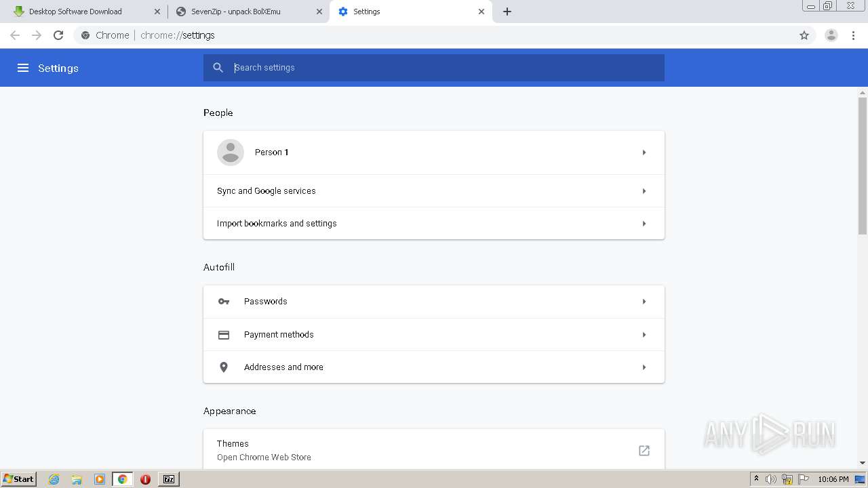Viewport: 868px width, 488px height.
Task: Show hidden tray icons
Action: click(x=756, y=479)
